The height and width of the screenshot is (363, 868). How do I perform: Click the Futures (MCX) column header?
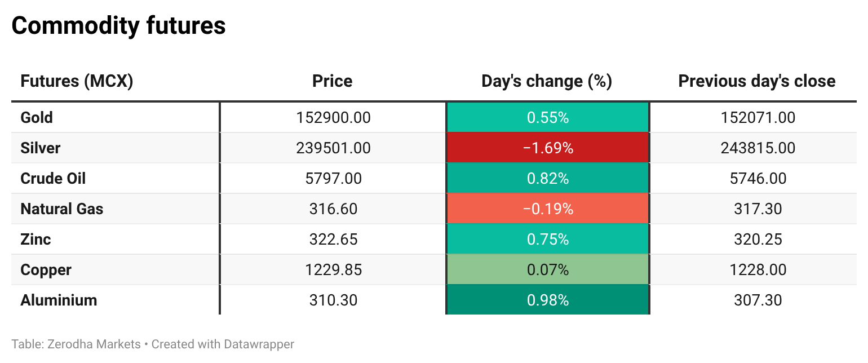tap(77, 81)
